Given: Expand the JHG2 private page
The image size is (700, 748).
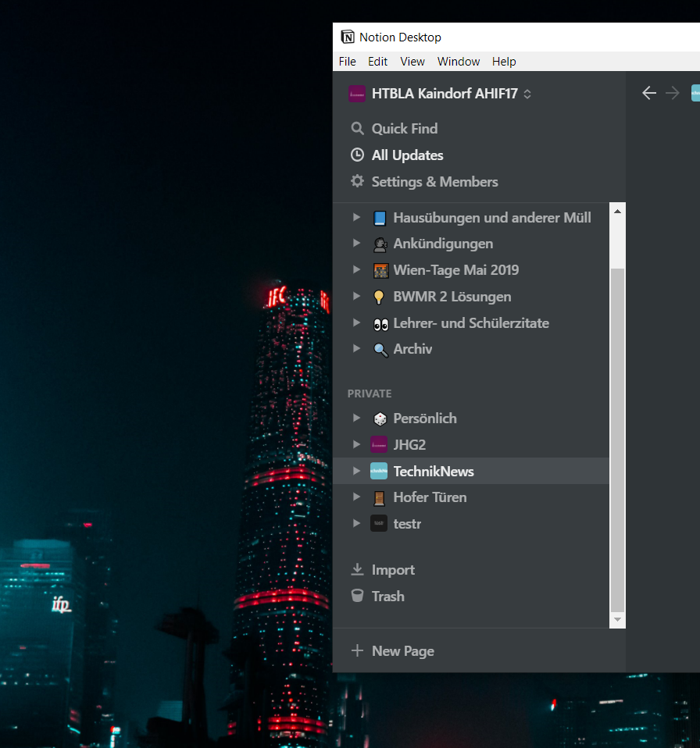Looking at the screenshot, I should point(356,444).
